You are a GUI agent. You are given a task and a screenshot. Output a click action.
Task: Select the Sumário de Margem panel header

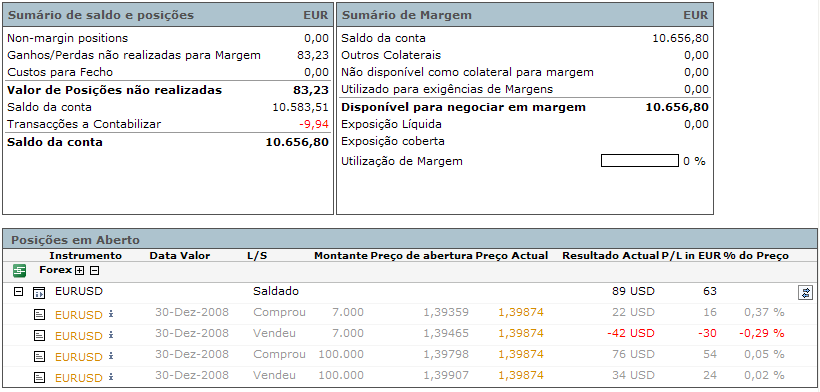pyautogui.click(x=525, y=15)
